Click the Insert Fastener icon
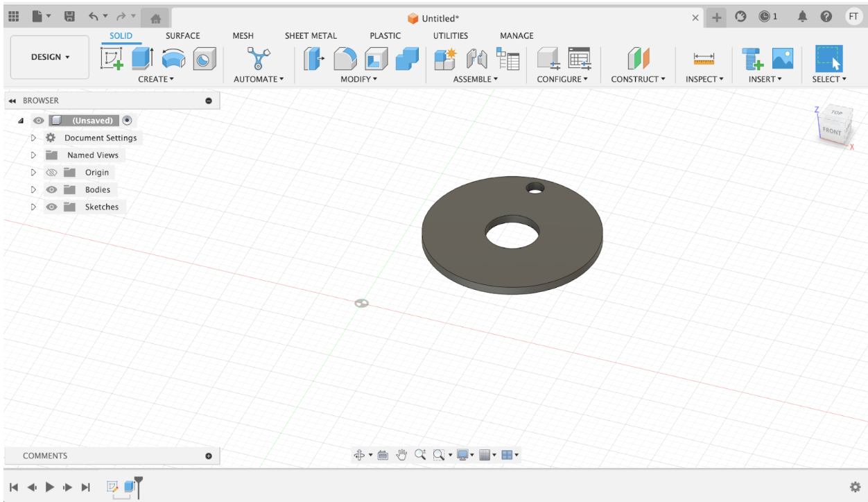This screenshot has width=868, height=502. [x=752, y=59]
